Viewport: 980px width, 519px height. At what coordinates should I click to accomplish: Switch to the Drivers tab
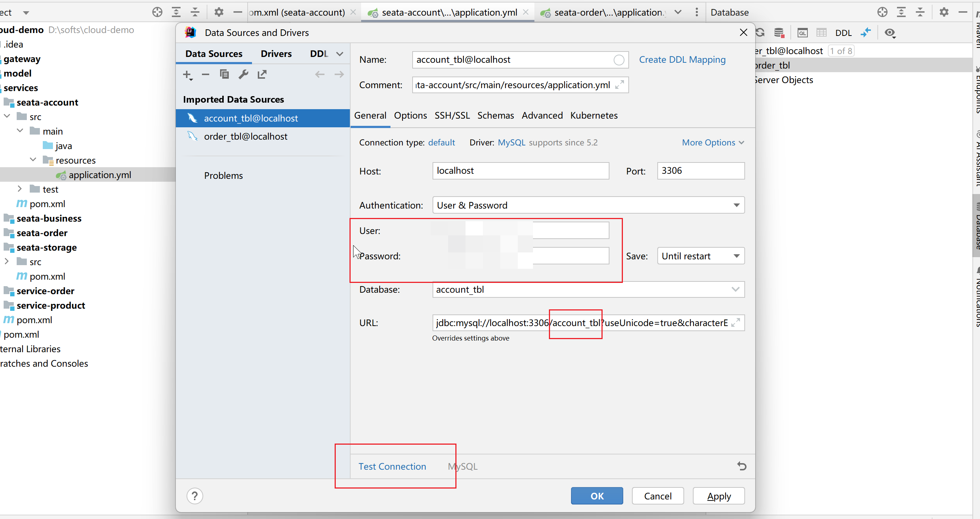pyautogui.click(x=276, y=54)
